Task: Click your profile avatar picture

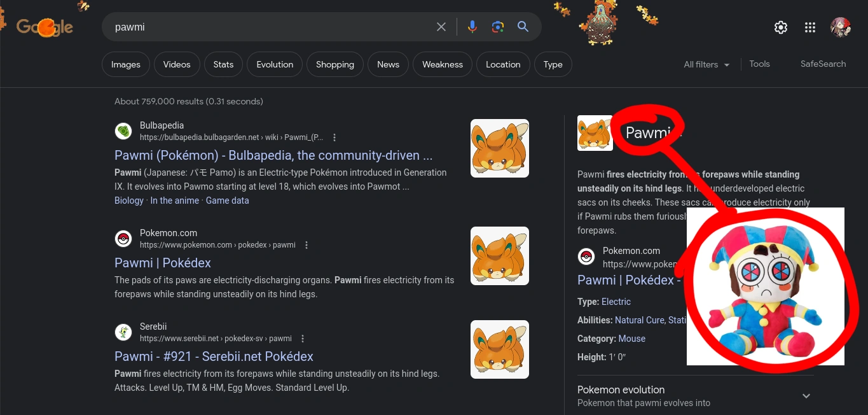Action: (x=841, y=27)
